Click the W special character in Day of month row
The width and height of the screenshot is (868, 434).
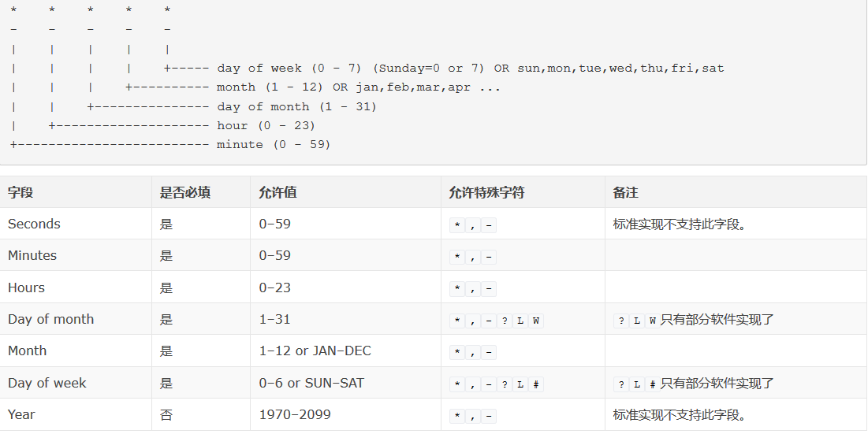(x=536, y=321)
